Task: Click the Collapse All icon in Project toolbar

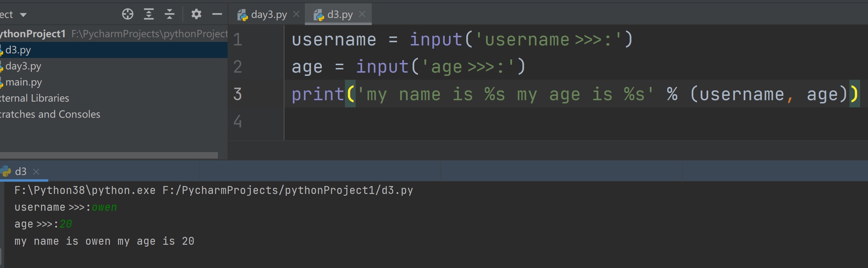Action: (x=169, y=14)
